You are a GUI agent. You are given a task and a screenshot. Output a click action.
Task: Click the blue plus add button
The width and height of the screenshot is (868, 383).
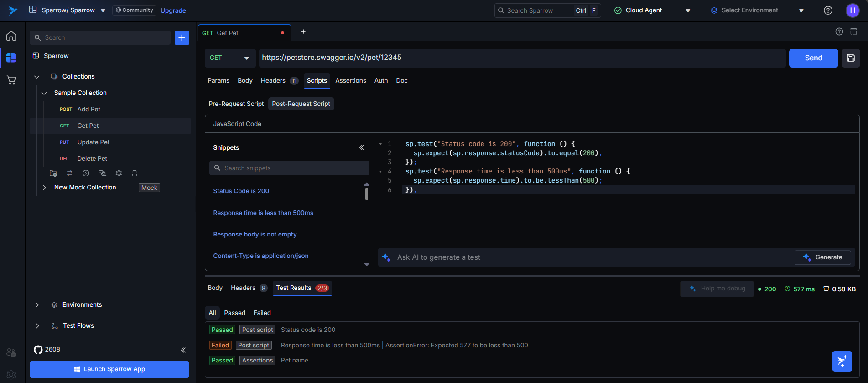click(x=182, y=38)
